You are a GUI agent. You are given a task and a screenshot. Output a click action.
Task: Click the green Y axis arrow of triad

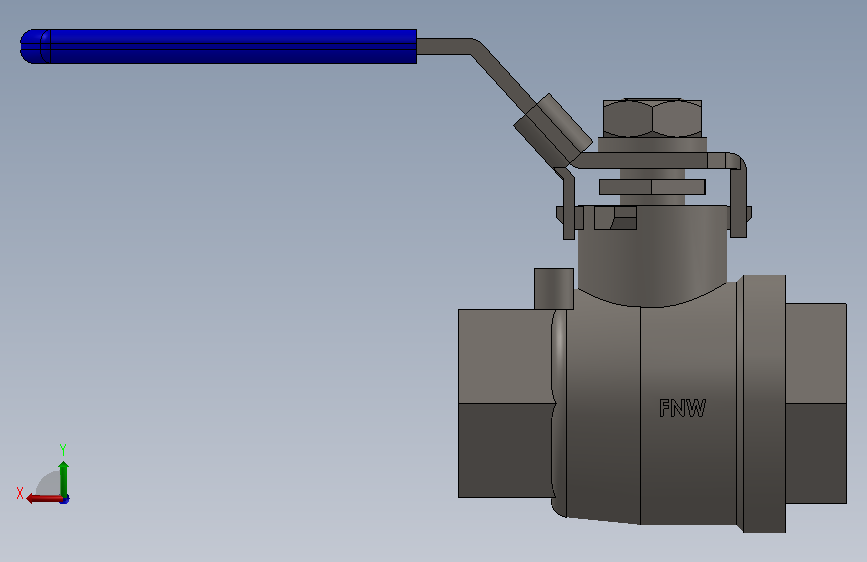pos(64,478)
